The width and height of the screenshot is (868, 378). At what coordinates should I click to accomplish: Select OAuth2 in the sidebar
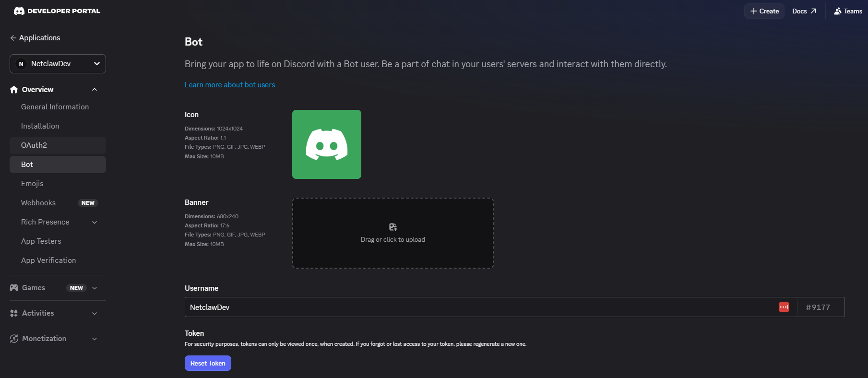tap(58, 145)
